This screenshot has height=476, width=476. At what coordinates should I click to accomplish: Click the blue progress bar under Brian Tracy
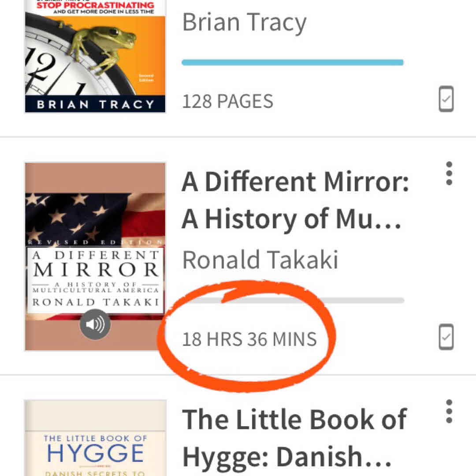tap(293, 63)
